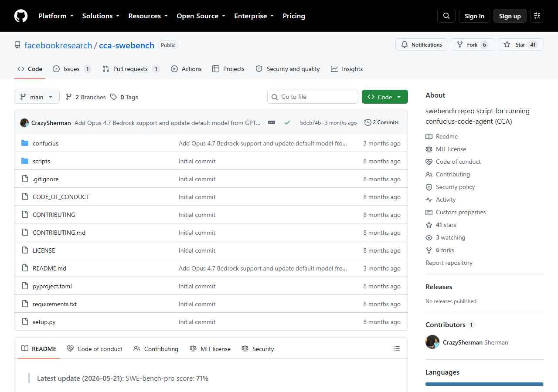The width and height of the screenshot is (558, 392).
Task: Open the README.md file
Action: 49,268
